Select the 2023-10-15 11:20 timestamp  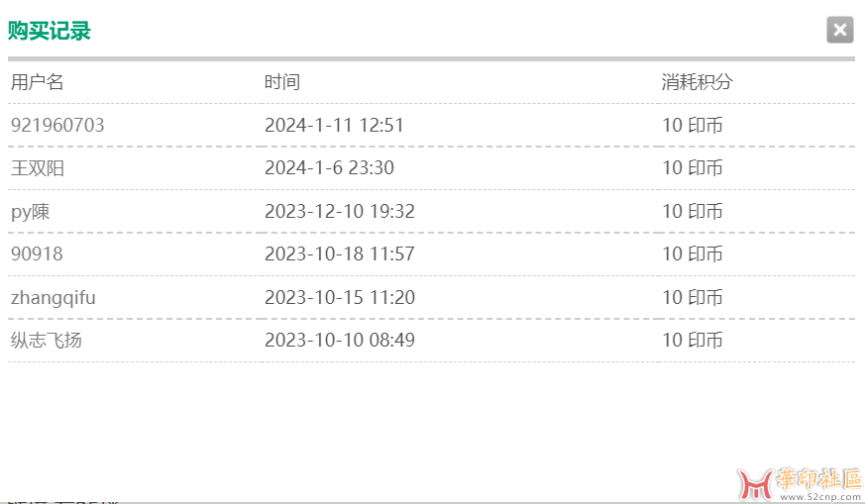pos(340,297)
